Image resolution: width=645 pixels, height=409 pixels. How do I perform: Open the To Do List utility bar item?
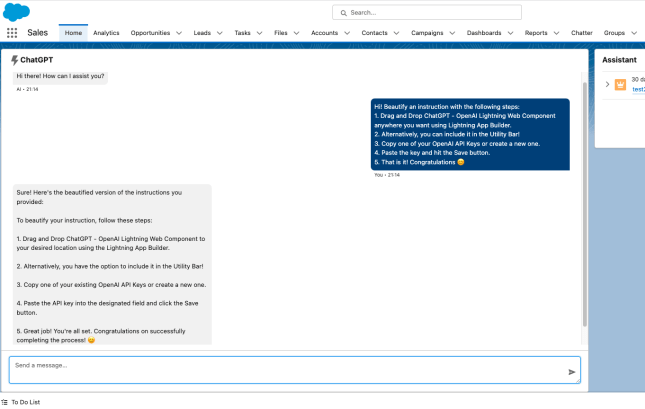coord(21,402)
